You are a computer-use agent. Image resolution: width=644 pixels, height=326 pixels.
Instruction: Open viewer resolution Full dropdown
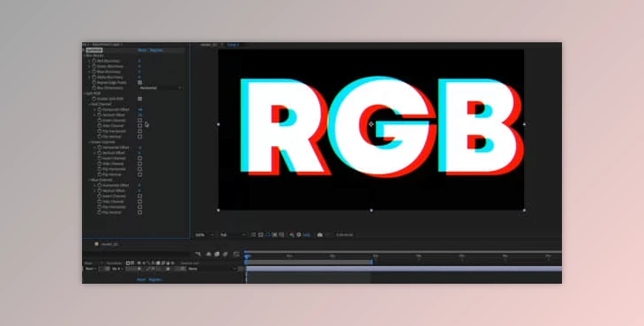tap(233, 235)
